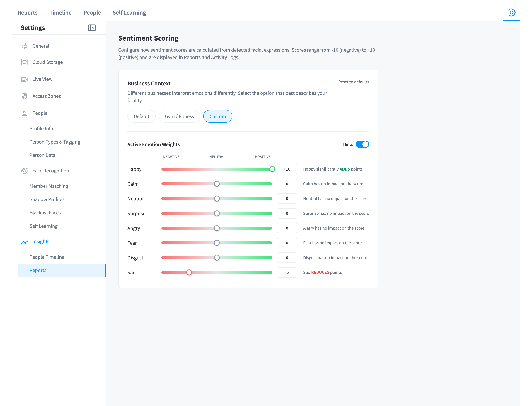
Task: Click the People person icon in sidebar
Action: click(x=24, y=113)
